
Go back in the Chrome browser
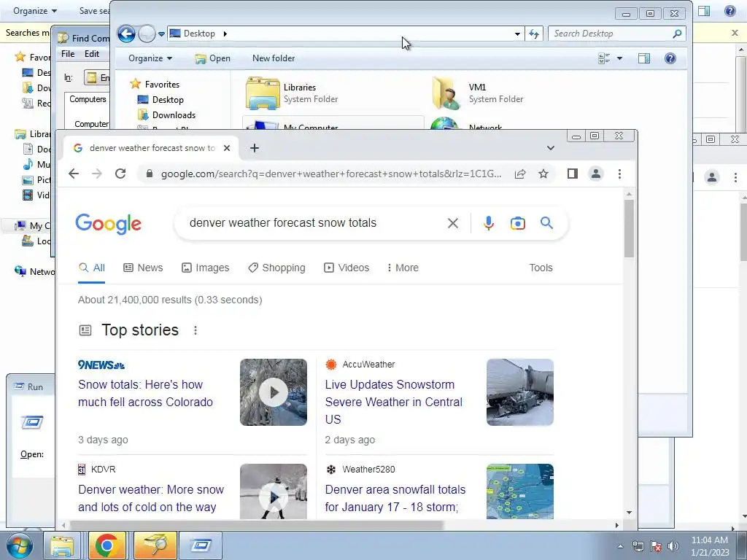pyautogui.click(x=74, y=174)
